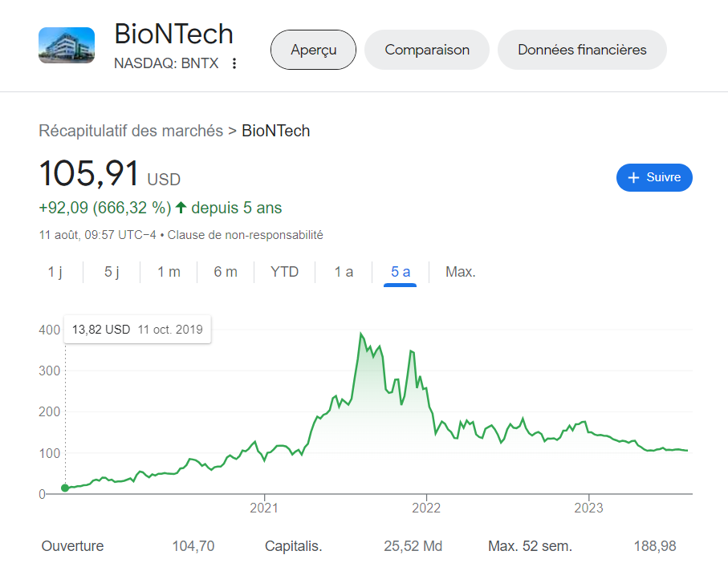
Task: Click the green up-arrow trend icon
Action: pos(181,208)
